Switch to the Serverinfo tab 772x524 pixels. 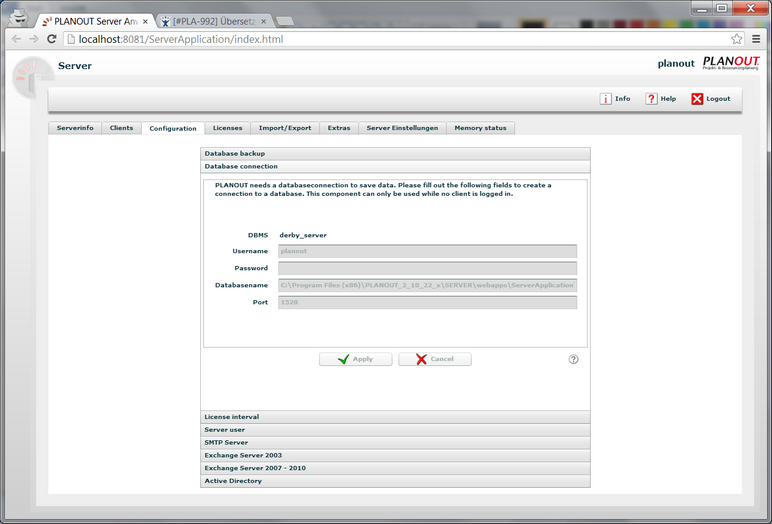point(75,128)
